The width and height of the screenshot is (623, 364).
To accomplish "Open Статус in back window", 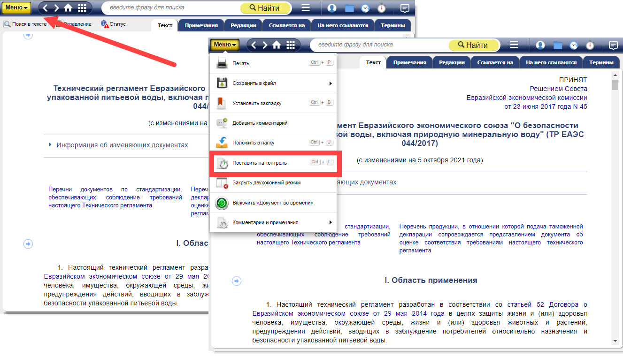I will tap(114, 24).
